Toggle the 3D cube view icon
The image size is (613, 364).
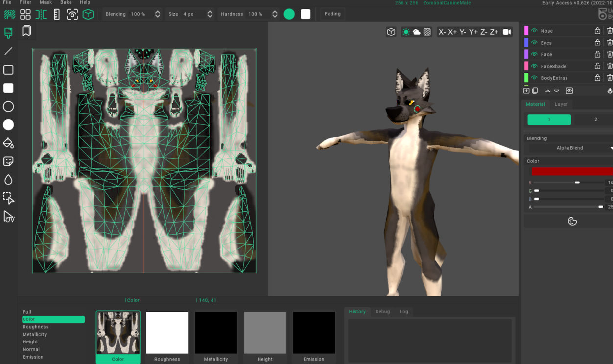coord(88,14)
